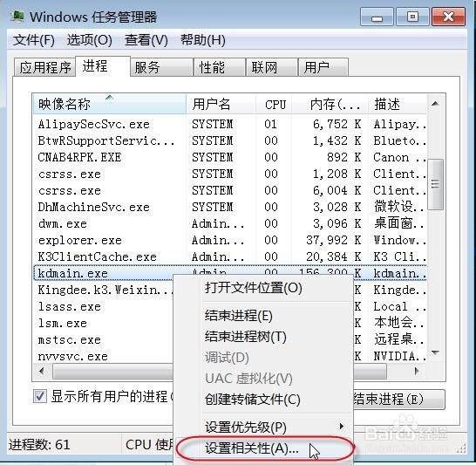Select the CNAB4RPK.EXE process row
Image resolution: width=476 pixels, height=465 pixels.
point(230,157)
